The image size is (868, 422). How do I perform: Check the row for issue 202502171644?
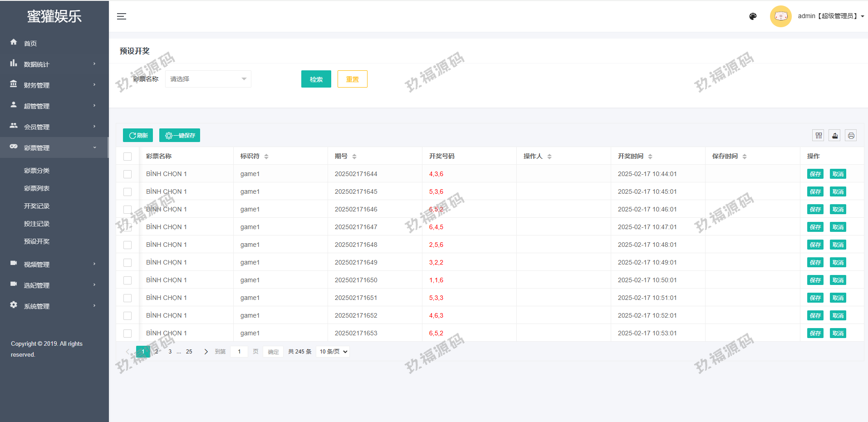128,174
